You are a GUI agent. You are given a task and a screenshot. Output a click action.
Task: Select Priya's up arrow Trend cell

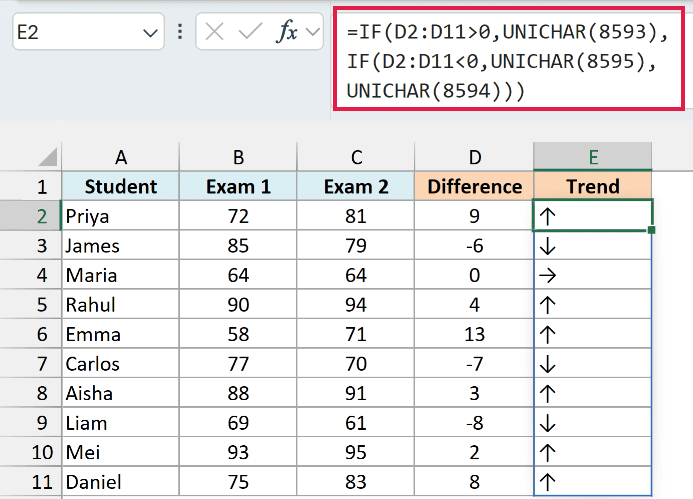[x=593, y=216]
